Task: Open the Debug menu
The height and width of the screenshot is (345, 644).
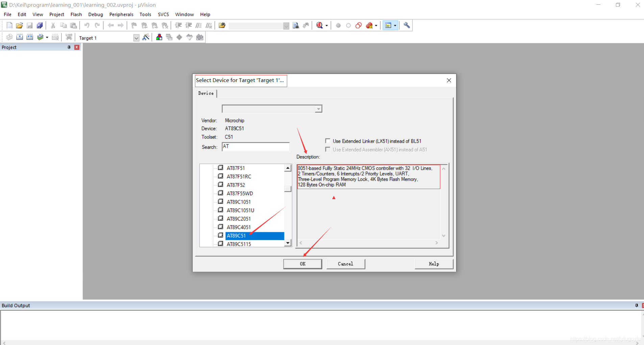Action: coord(96,15)
